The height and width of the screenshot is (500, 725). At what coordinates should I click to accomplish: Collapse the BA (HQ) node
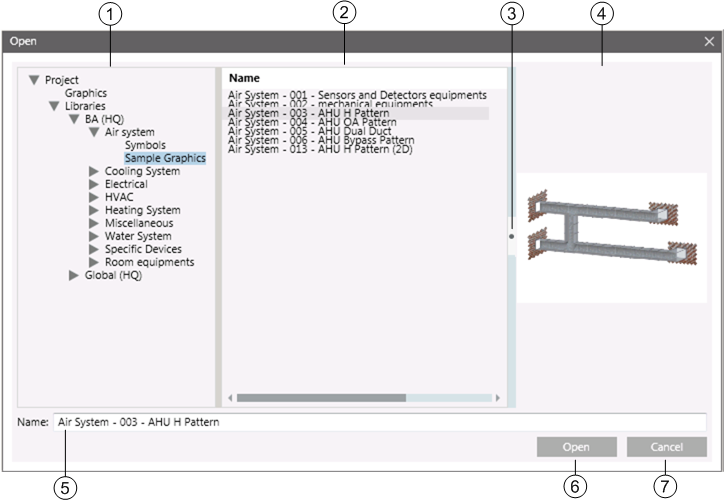(x=75, y=119)
